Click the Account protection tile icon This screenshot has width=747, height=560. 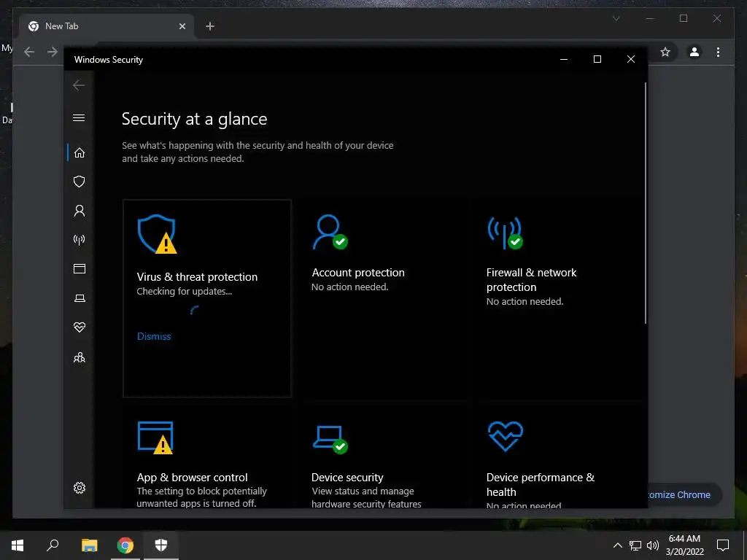(330, 232)
